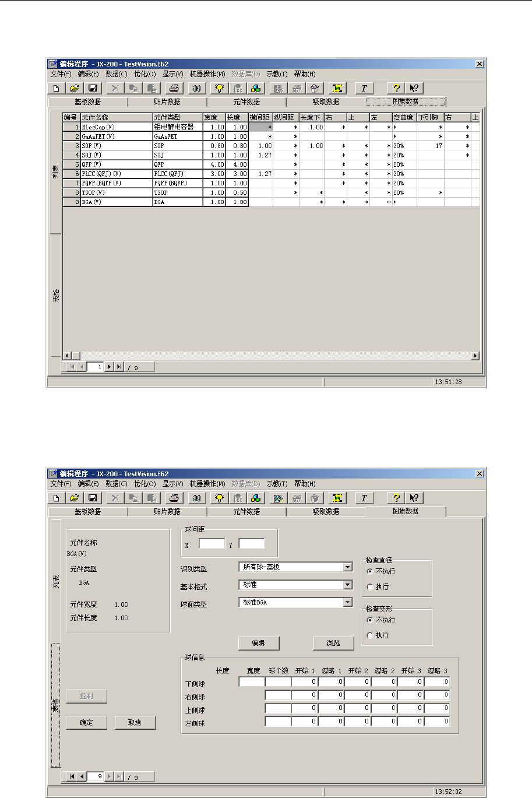Click binoculars Find icon in BGA form window
Image resolution: width=532 pixels, height=798 pixels.
pyautogui.click(x=197, y=498)
